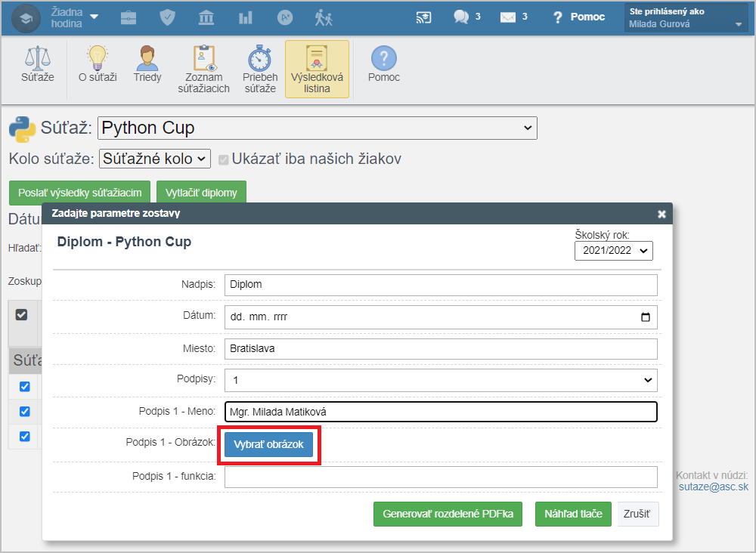Image resolution: width=756 pixels, height=553 pixels.
Task: Toggle Ukázať iba našich žiakov checkbox
Action: click(x=223, y=159)
